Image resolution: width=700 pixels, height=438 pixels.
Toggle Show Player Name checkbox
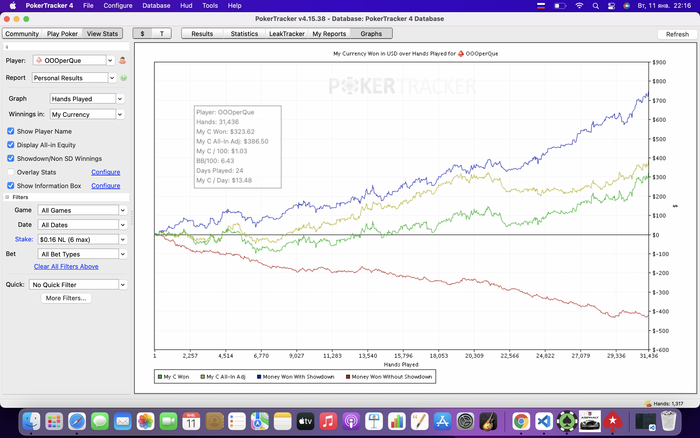point(11,131)
